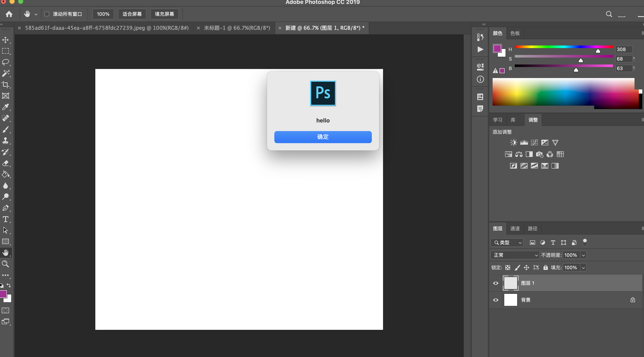Select the Paint Bucket tool
This screenshot has width=644, height=357.
tap(6, 174)
